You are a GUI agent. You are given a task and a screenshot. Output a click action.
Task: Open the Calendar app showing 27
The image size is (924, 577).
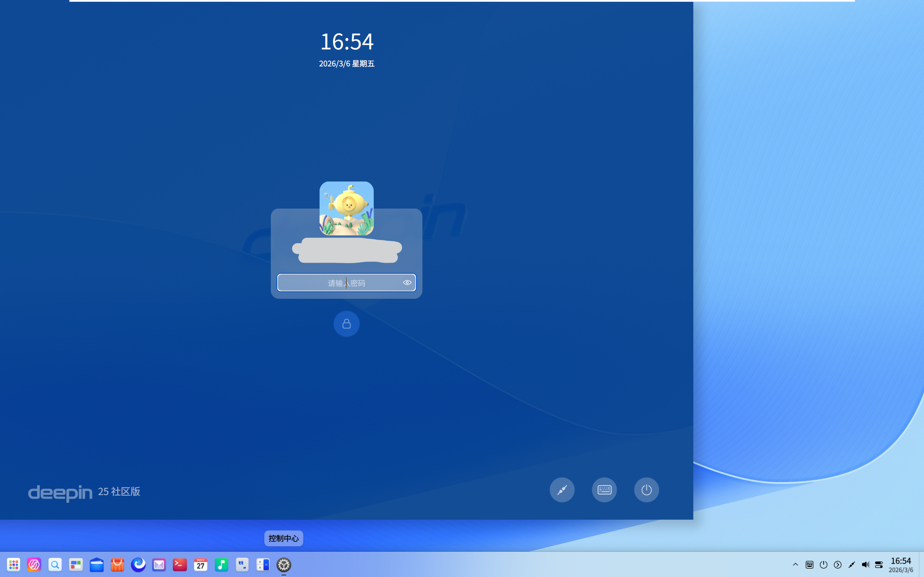coord(200,564)
